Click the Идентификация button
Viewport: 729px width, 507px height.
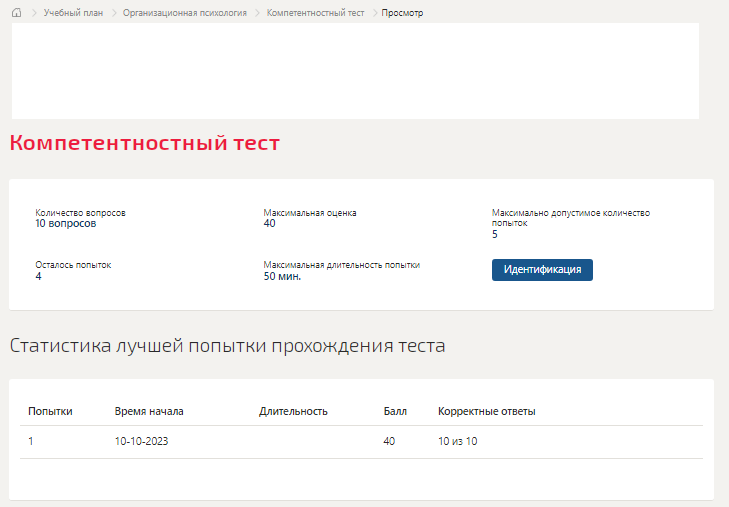pos(542,270)
